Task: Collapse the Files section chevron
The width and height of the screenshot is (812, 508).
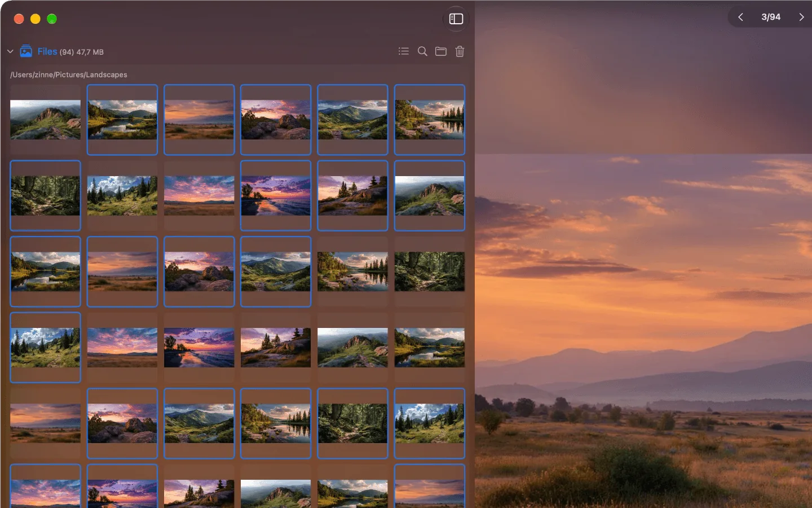Action: point(10,51)
